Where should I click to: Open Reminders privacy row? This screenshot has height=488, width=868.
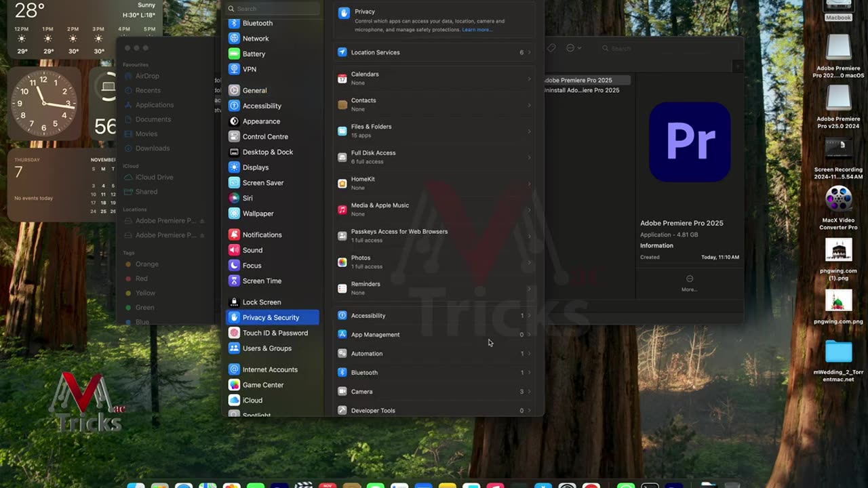[x=434, y=289]
